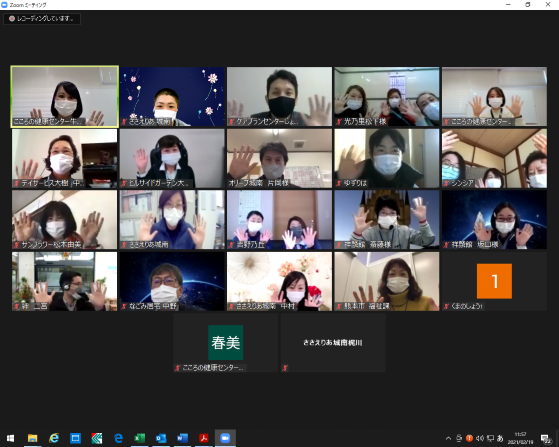Open Word from the taskbar
559x447 pixels.
tap(182, 438)
